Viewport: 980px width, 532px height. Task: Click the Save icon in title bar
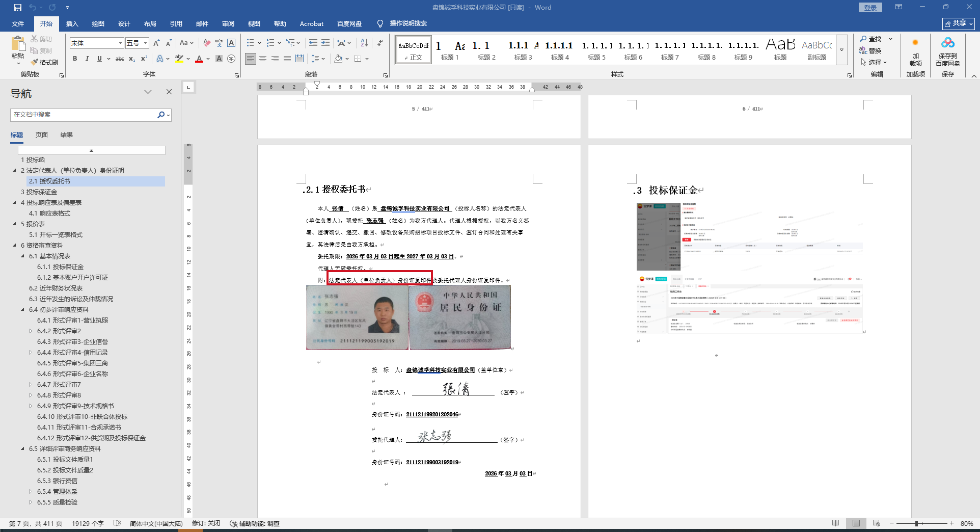tap(18, 8)
